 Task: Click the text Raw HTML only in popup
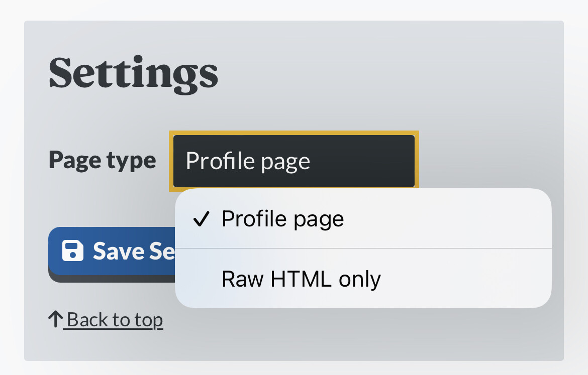pos(301,279)
